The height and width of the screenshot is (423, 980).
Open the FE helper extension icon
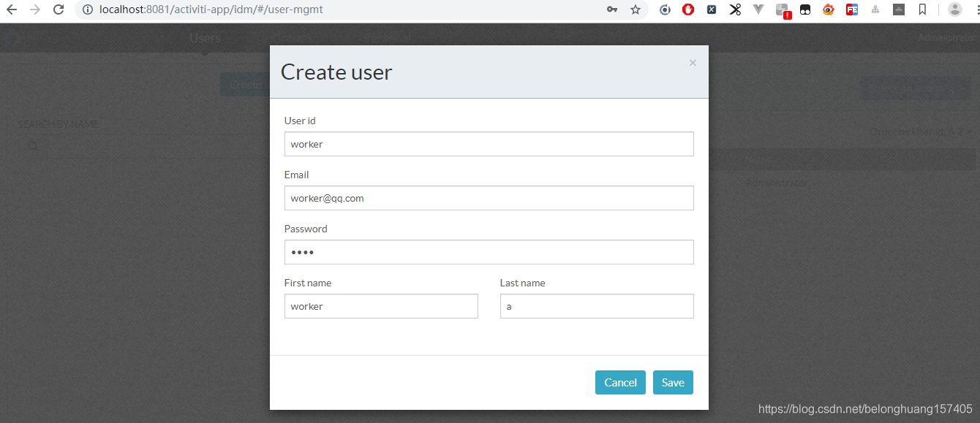click(x=852, y=9)
